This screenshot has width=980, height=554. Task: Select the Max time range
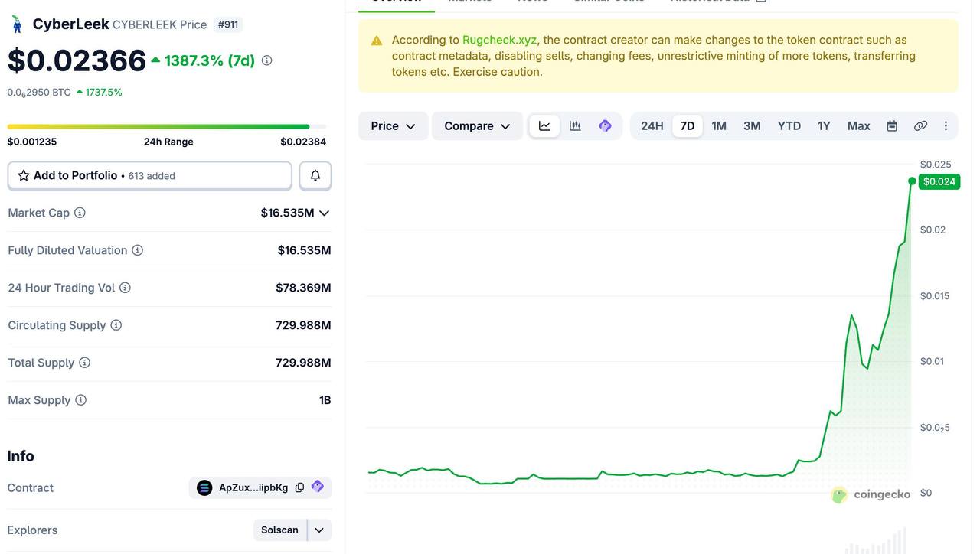pyautogui.click(x=858, y=126)
